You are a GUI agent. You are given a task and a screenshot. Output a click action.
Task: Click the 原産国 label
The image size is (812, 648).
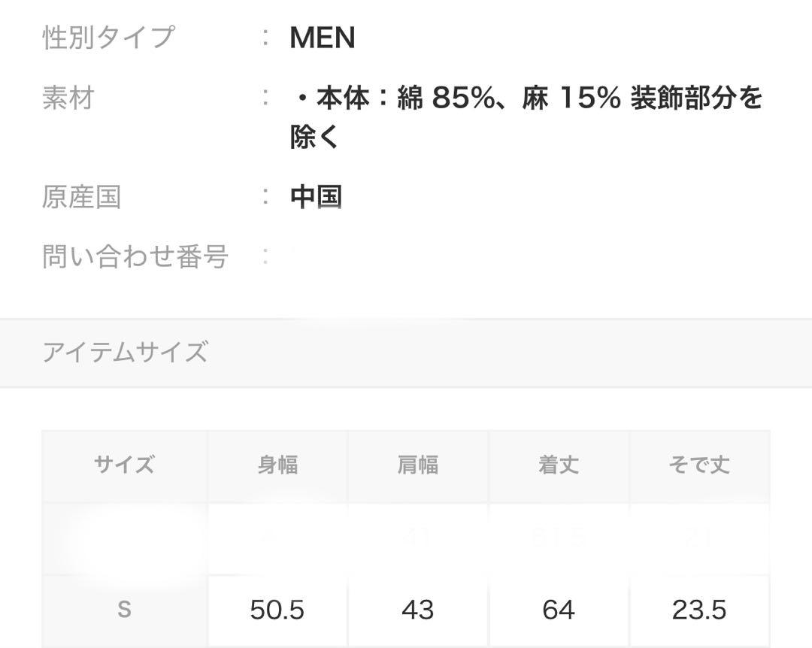[82, 198]
